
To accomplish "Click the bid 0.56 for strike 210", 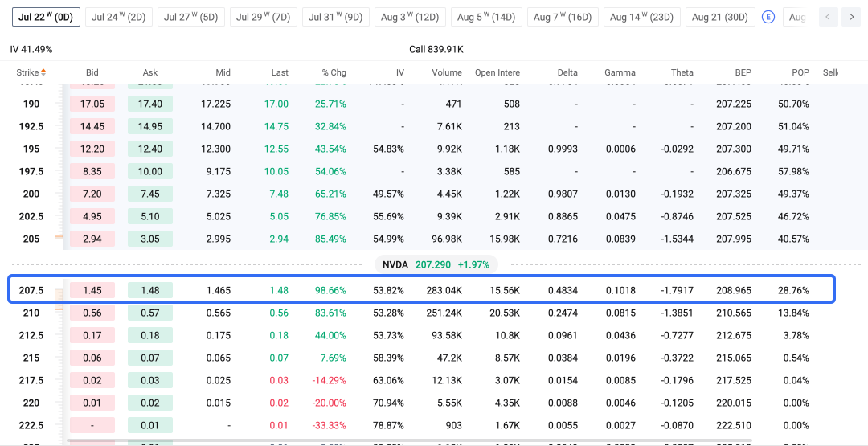I will 92,313.
